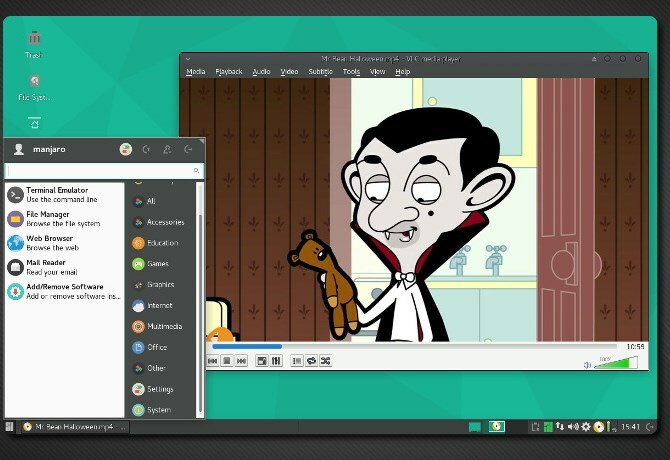Open the File System desktop icon
Image resolution: width=670 pixels, height=460 pixels.
(x=34, y=88)
